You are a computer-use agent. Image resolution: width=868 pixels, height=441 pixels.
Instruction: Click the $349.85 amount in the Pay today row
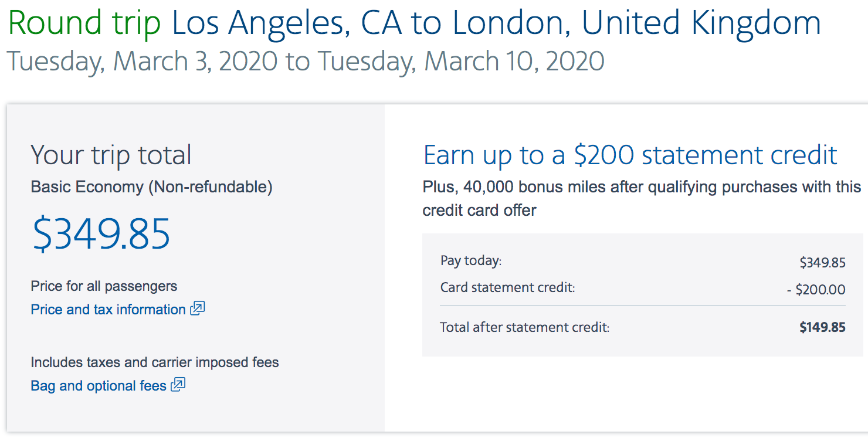point(822,263)
